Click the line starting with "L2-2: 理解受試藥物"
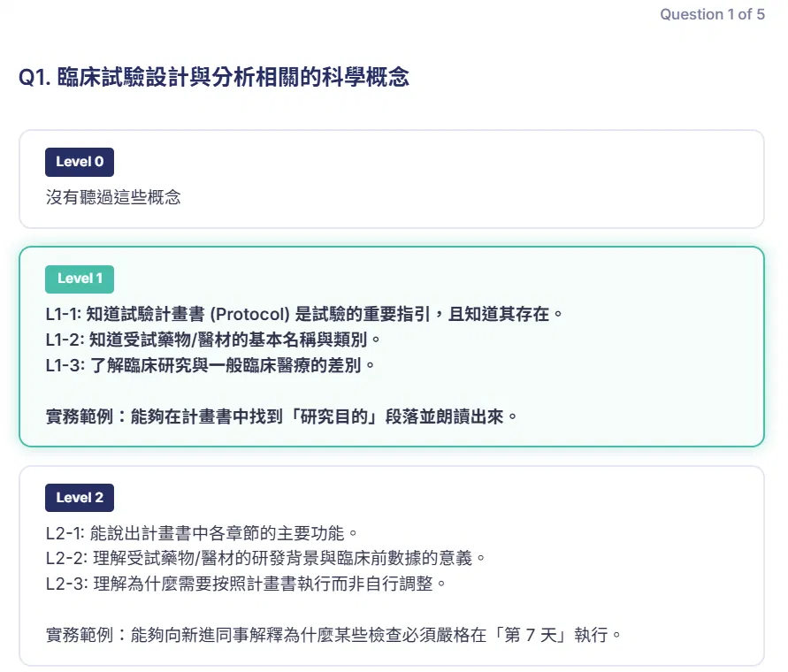The image size is (788, 672). pos(265,558)
